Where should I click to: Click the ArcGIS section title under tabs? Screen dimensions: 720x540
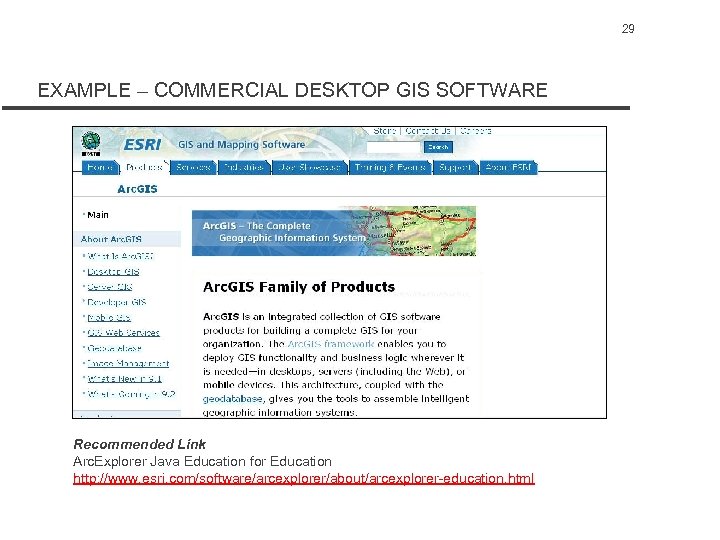pos(137,189)
